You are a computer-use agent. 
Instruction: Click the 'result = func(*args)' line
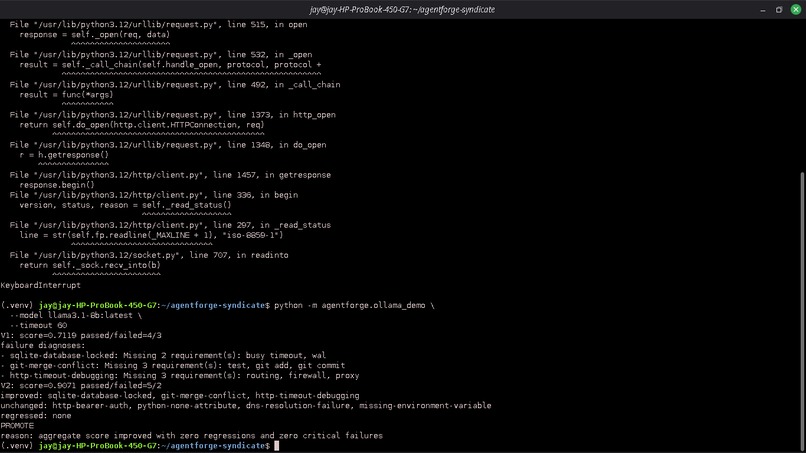click(66, 95)
